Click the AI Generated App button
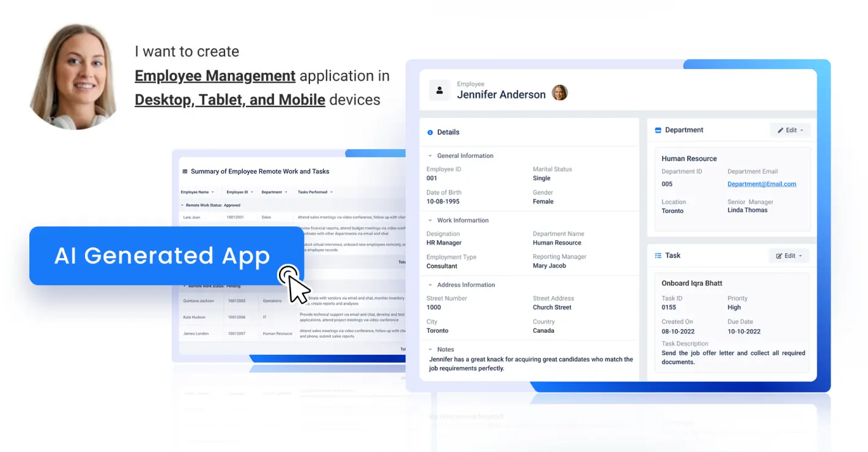868x452 pixels. 163,256
